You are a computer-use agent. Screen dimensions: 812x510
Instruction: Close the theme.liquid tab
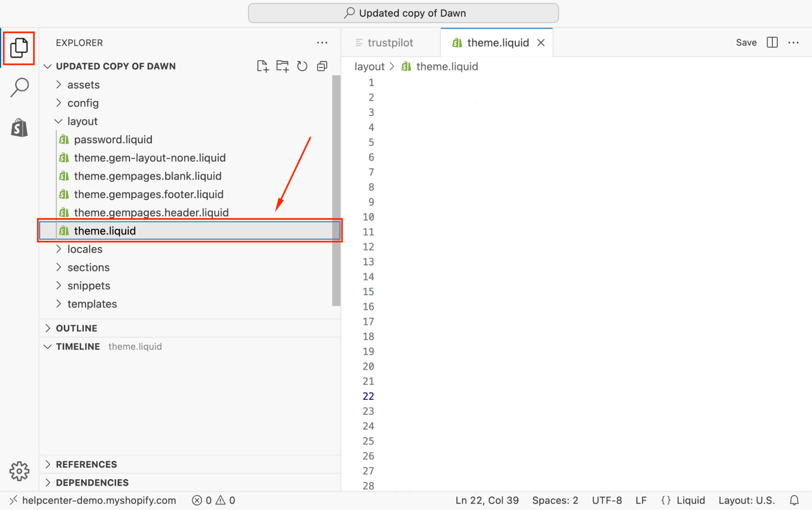pyautogui.click(x=541, y=43)
